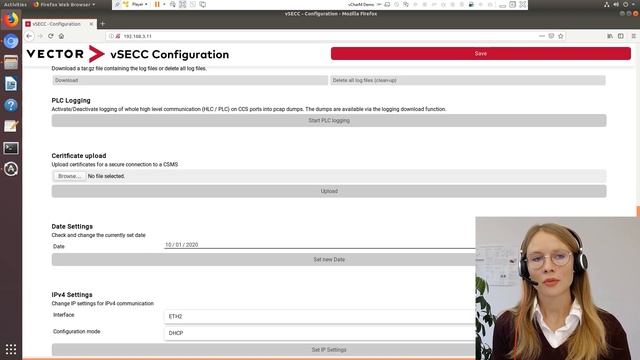This screenshot has height=360, width=640.
Task: Browse for a certificate file
Action: pyautogui.click(x=69, y=176)
